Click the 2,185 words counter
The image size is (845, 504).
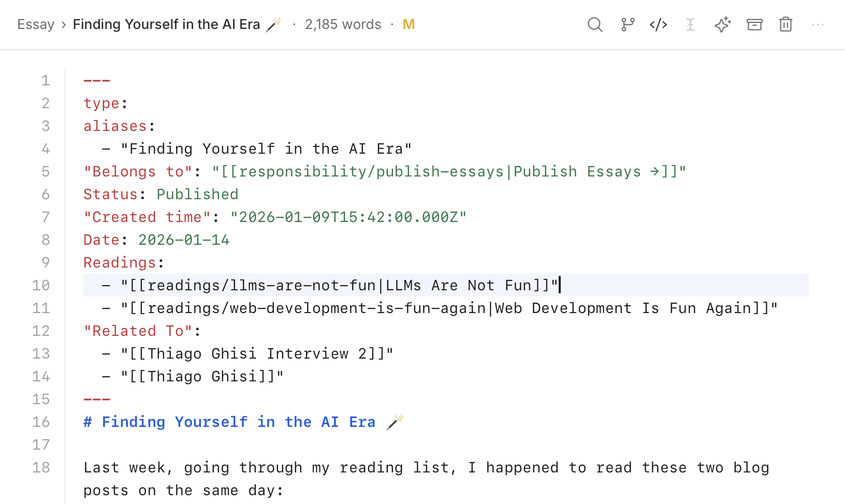(343, 24)
